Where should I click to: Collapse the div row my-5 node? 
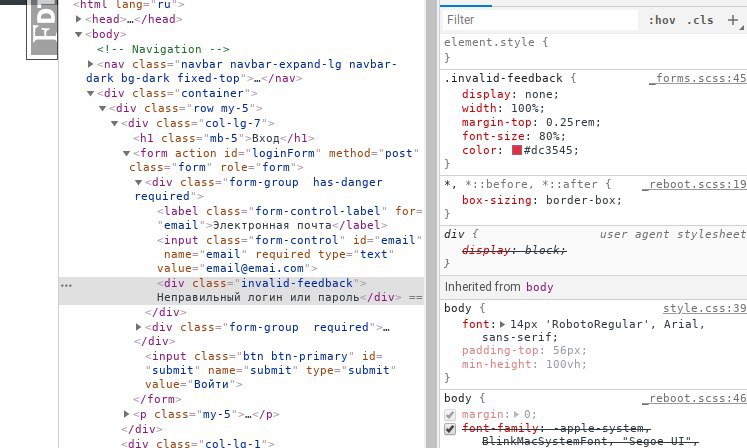(x=102, y=109)
